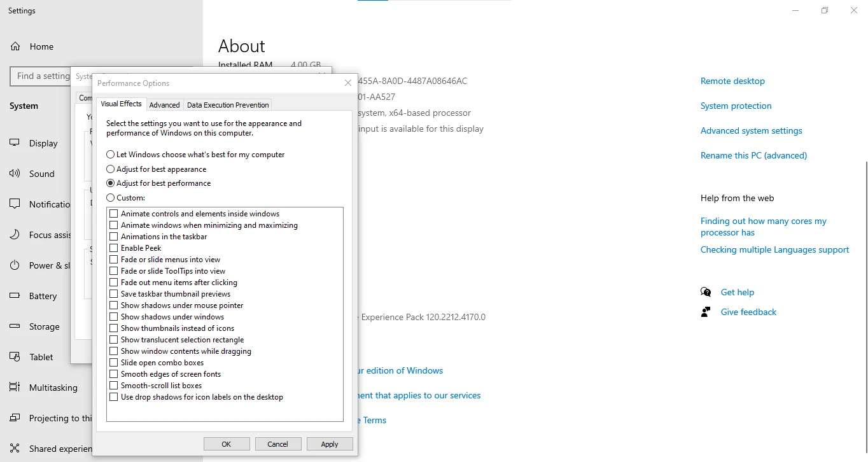Click the Battery icon in sidebar

(15, 296)
